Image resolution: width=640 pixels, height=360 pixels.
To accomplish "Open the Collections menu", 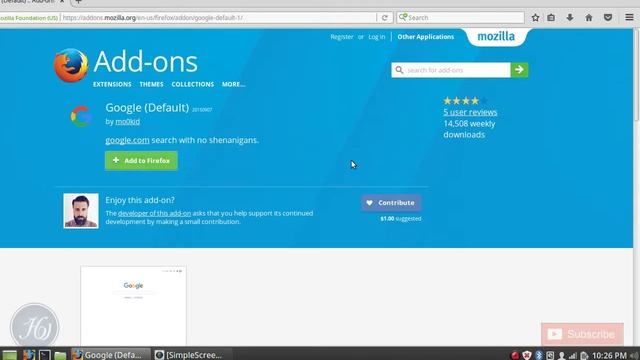I will point(193,84).
